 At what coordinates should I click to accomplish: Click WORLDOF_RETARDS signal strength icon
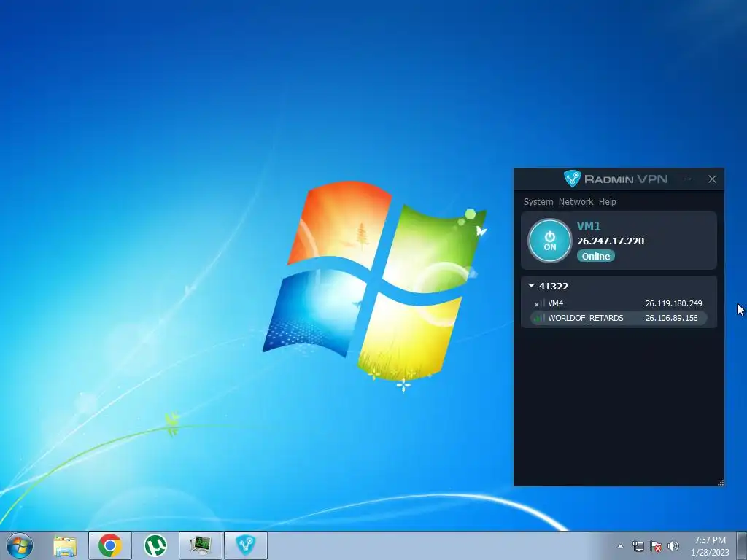point(539,318)
